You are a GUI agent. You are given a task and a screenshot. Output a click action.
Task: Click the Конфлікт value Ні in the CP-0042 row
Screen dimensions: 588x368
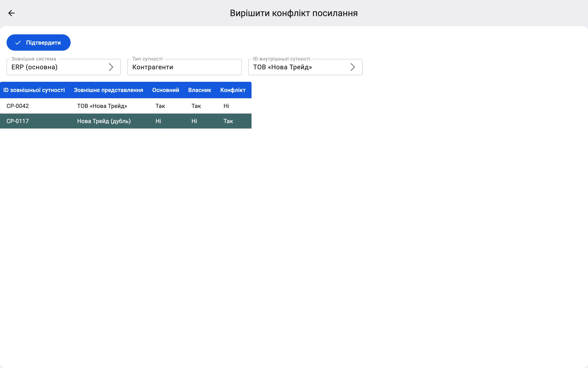point(226,106)
